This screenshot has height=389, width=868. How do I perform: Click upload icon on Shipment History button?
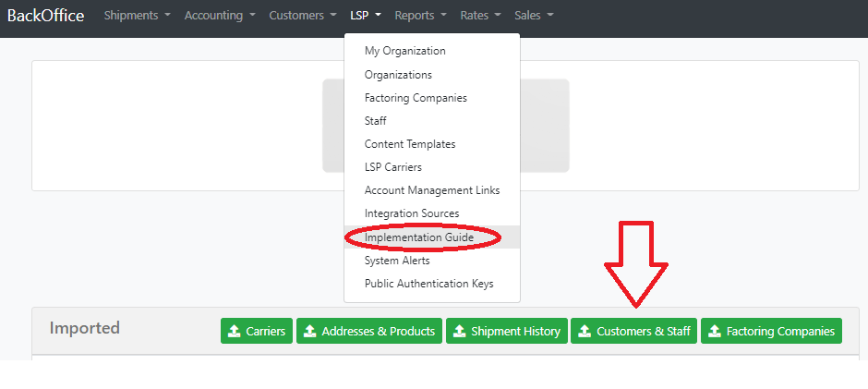pos(460,332)
